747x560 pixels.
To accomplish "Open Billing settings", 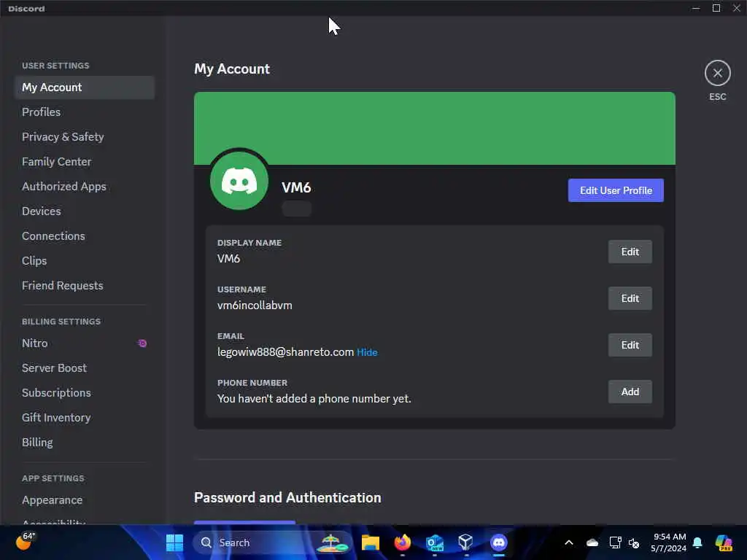I will [85, 443].
